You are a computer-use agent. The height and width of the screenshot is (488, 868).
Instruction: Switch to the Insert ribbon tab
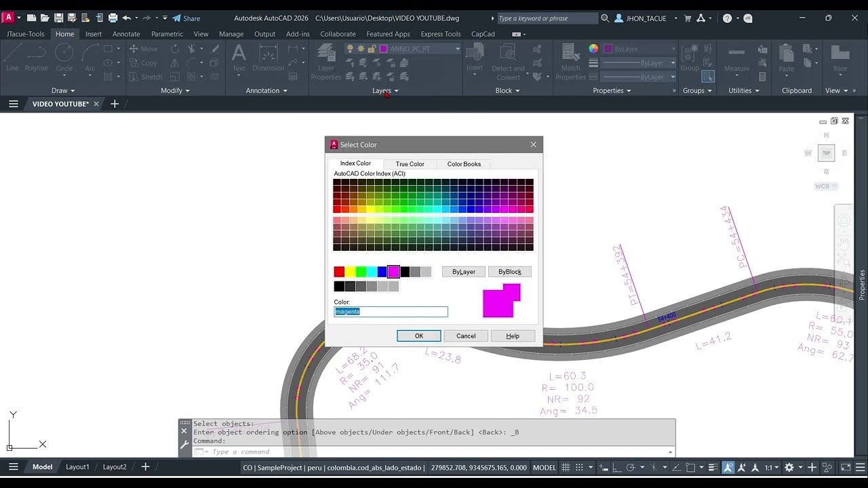pos(94,34)
